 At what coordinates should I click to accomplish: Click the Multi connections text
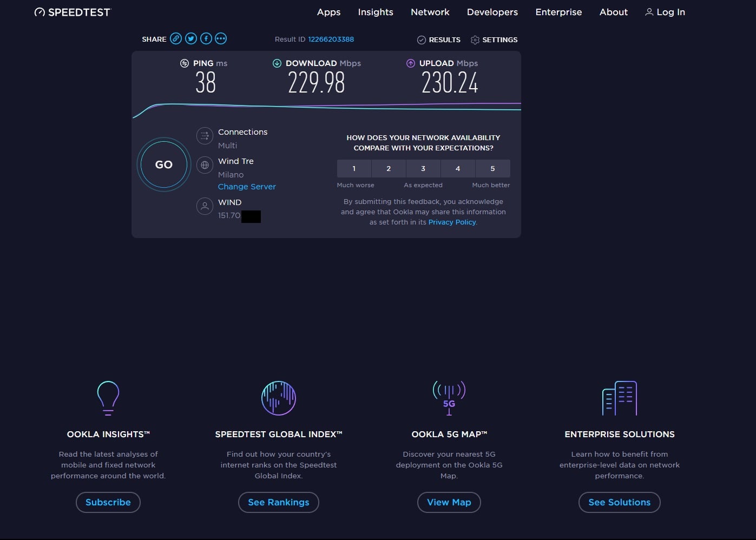(x=227, y=146)
